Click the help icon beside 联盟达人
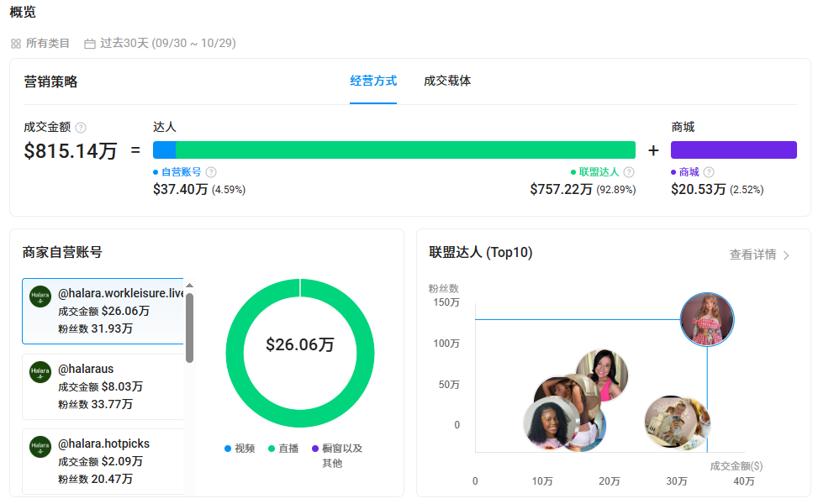The image size is (813, 504). click(629, 172)
